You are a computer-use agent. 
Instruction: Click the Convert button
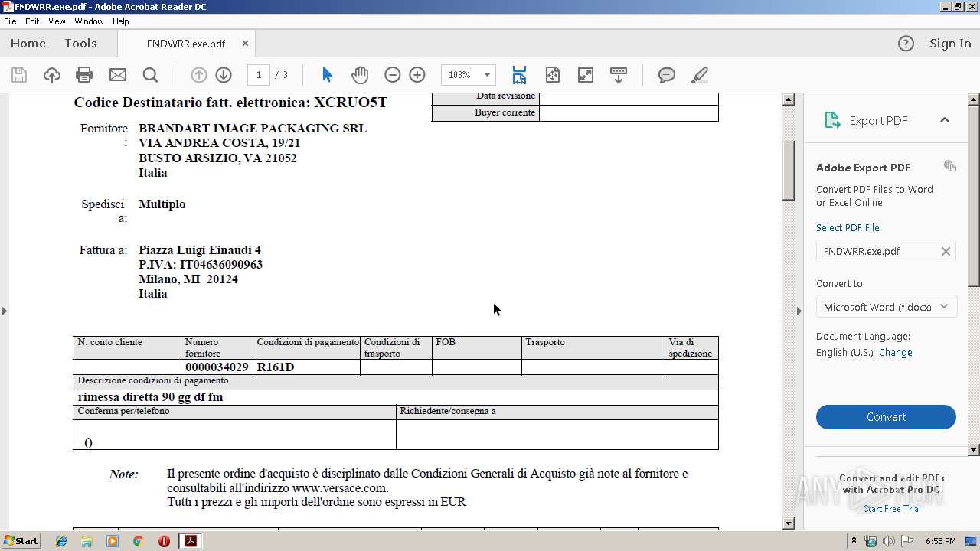[886, 417]
